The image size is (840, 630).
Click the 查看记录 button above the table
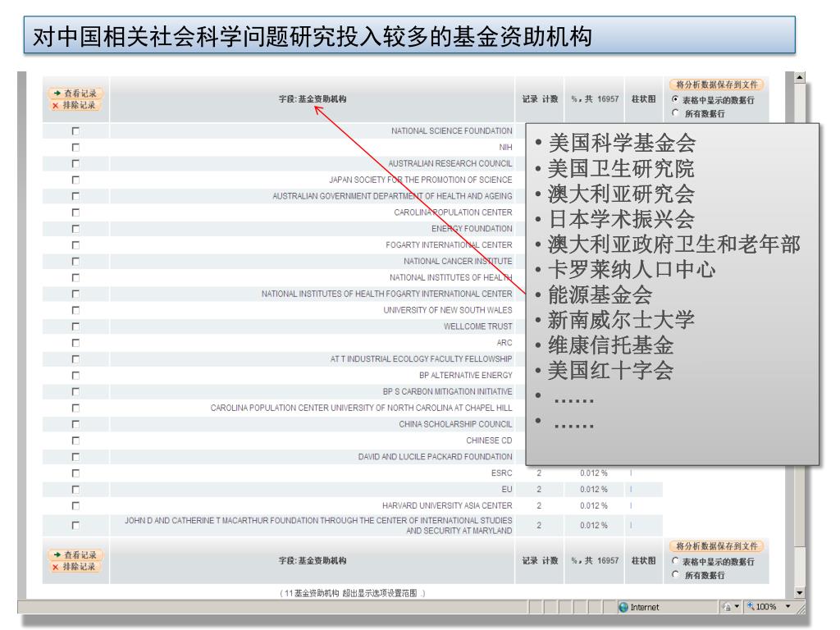point(75,94)
